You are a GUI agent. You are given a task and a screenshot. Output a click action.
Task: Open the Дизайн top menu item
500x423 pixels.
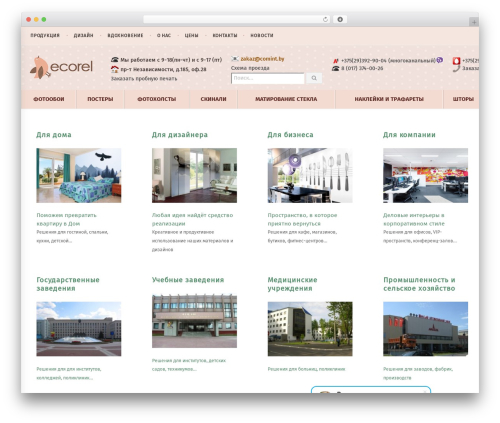click(83, 35)
